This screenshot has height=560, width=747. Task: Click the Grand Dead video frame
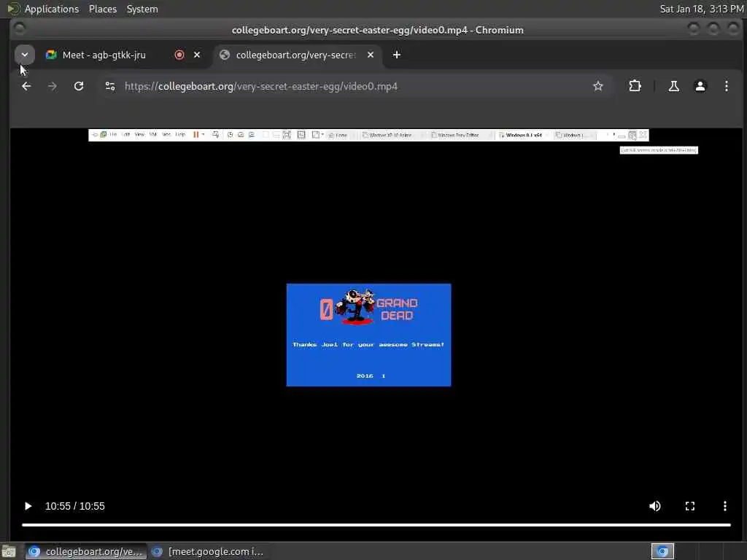pyautogui.click(x=368, y=335)
